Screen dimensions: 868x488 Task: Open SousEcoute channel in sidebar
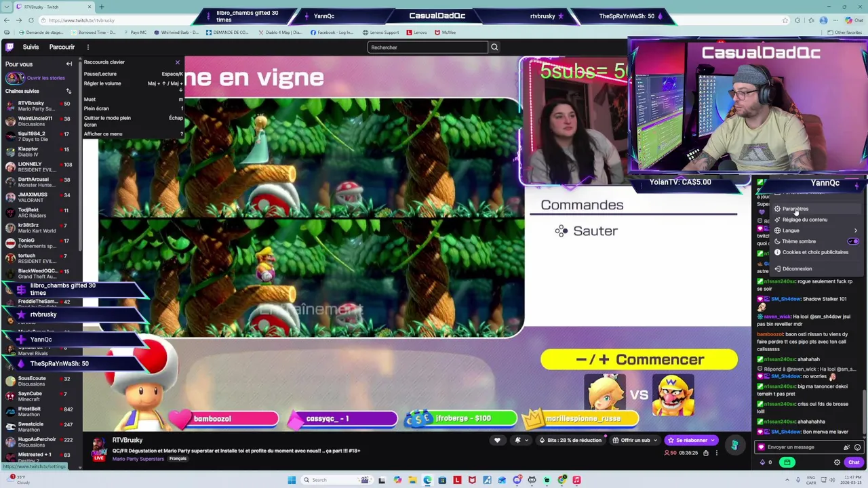[x=39, y=381]
